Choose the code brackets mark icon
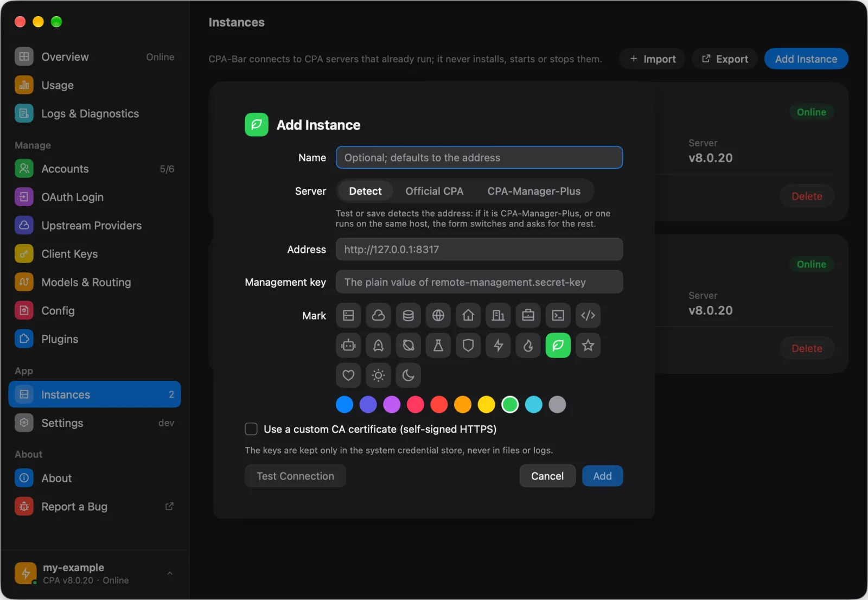868x600 pixels. pos(588,315)
